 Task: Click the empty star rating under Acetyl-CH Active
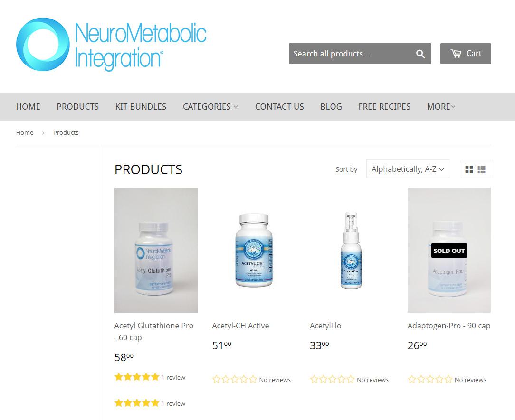pyautogui.click(x=235, y=380)
